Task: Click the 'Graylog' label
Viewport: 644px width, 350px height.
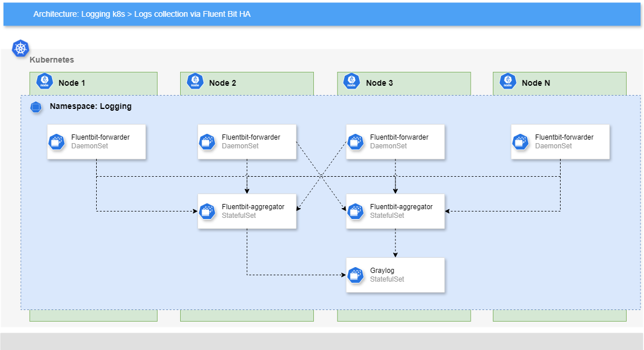Action: pos(382,270)
